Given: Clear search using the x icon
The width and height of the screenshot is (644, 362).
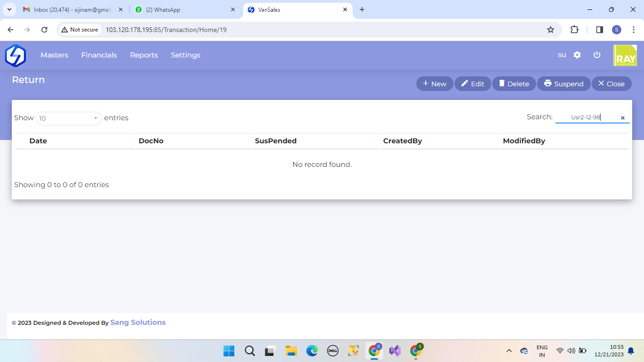Looking at the screenshot, I should (x=622, y=118).
